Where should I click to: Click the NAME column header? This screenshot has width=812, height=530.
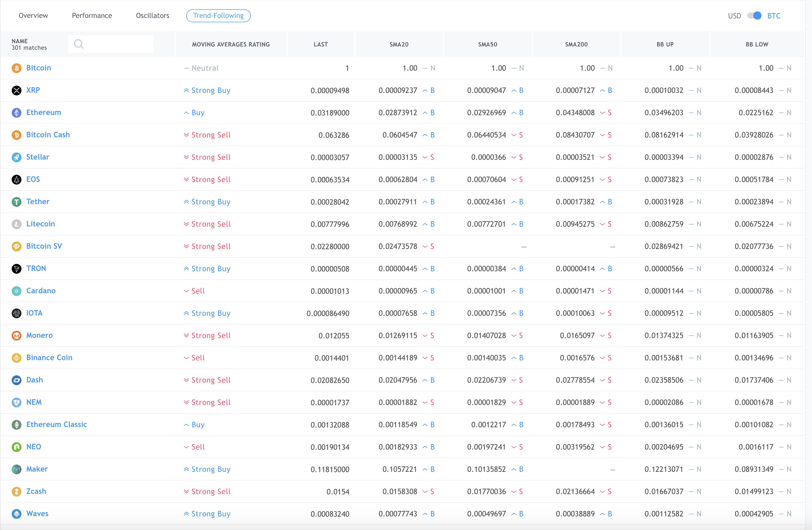(x=20, y=41)
